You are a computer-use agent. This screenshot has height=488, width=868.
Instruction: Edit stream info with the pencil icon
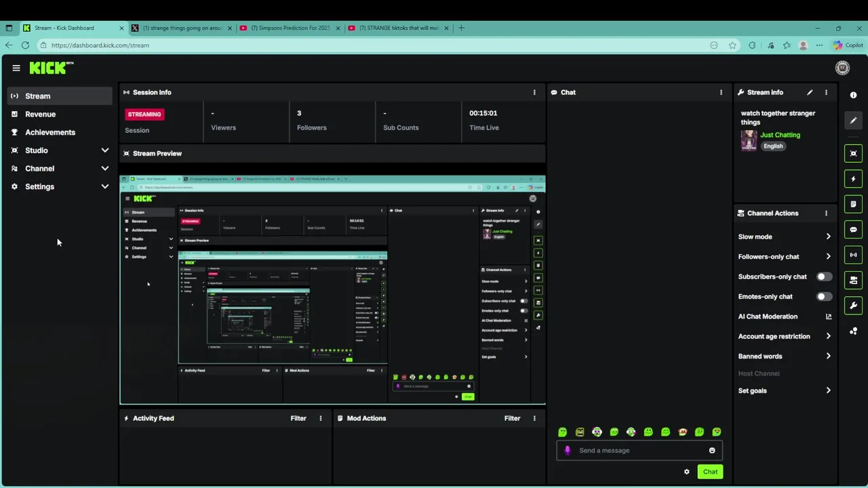(x=810, y=92)
